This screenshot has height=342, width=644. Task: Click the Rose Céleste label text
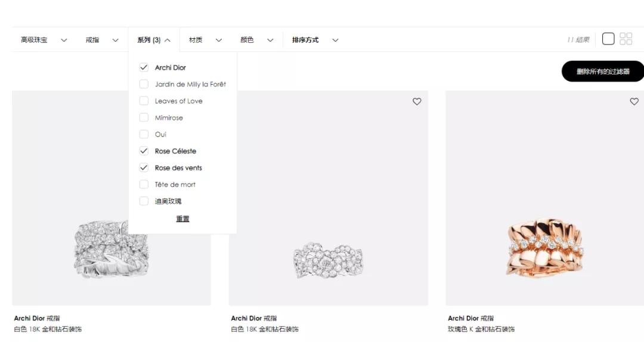(x=175, y=151)
